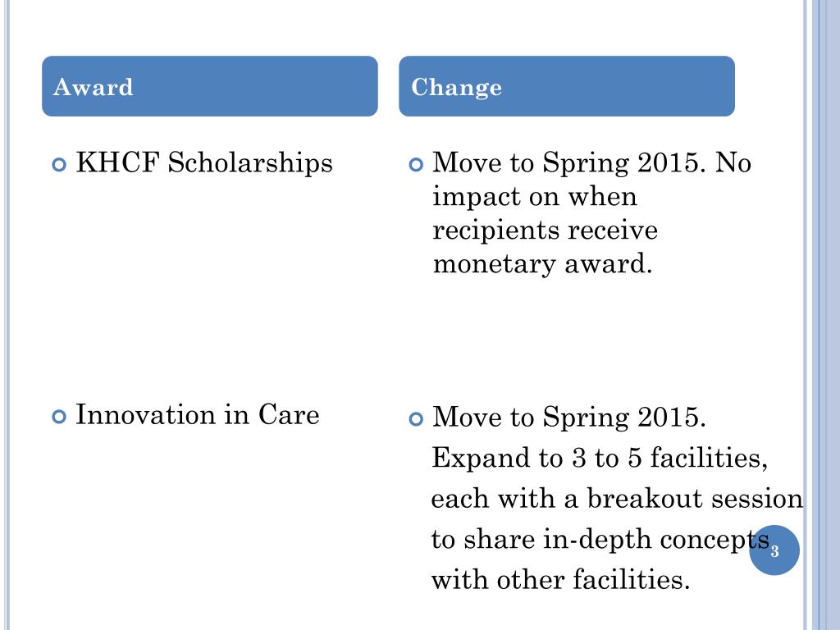The width and height of the screenshot is (840, 630).
Task: Click the bullet icon before first Move to Spring 2015
Action: [416, 164]
